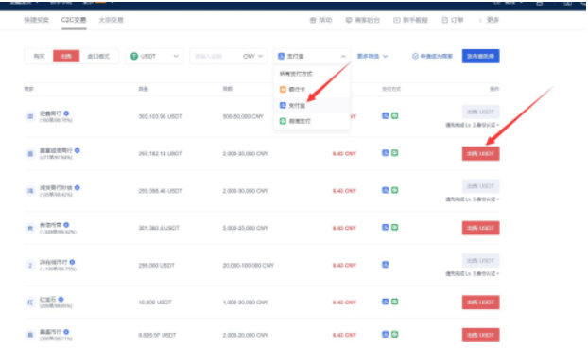Click the green USDT coin icon
This screenshot has height=364, width=588.
point(134,56)
